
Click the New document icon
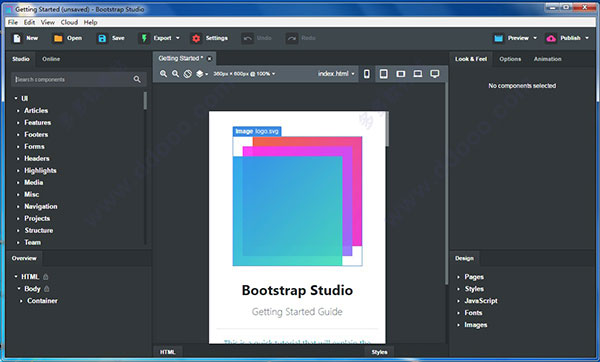click(17, 38)
